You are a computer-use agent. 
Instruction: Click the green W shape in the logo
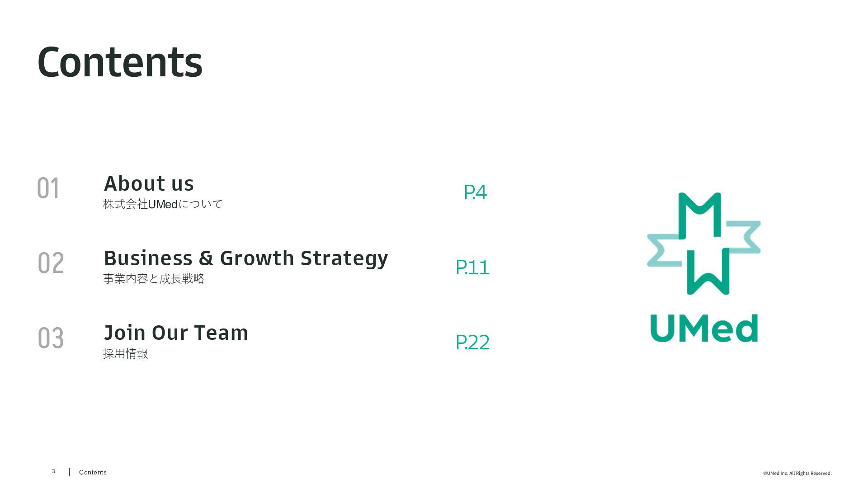pyautogui.click(x=708, y=273)
